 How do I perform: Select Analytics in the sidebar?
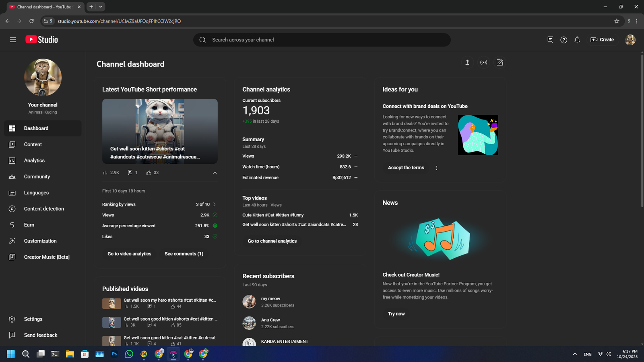[x=34, y=160]
